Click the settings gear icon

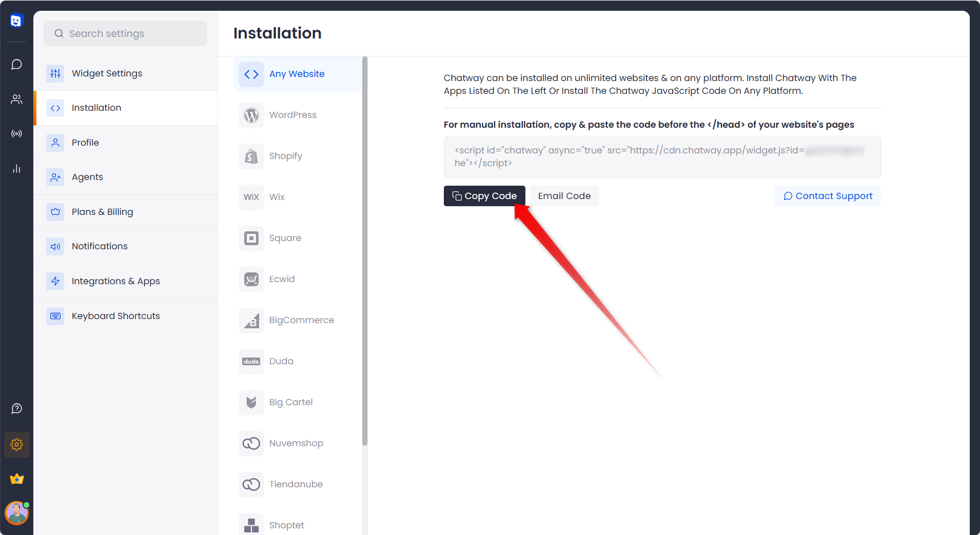click(x=16, y=444)
